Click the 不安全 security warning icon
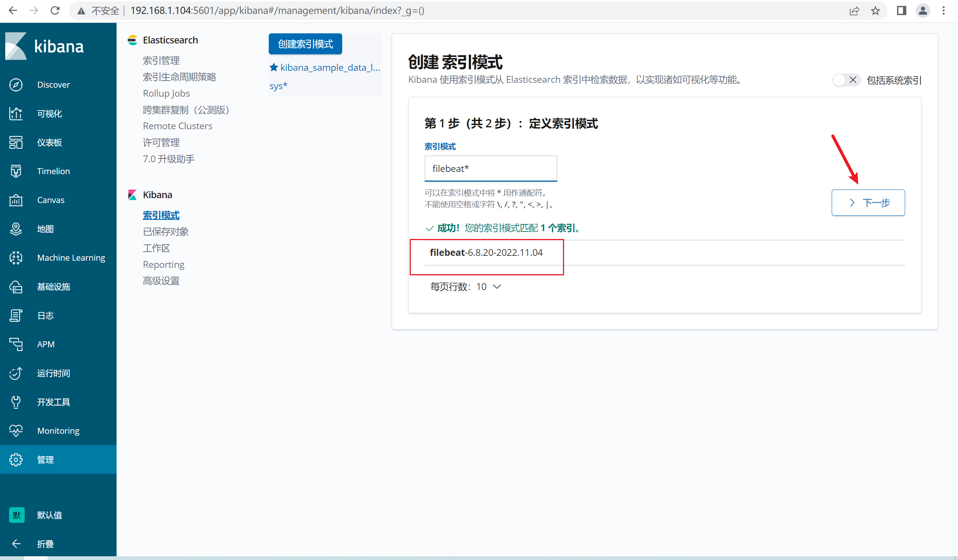The height and width of the screenshot is (560, 958). click(x=81, y=11)
